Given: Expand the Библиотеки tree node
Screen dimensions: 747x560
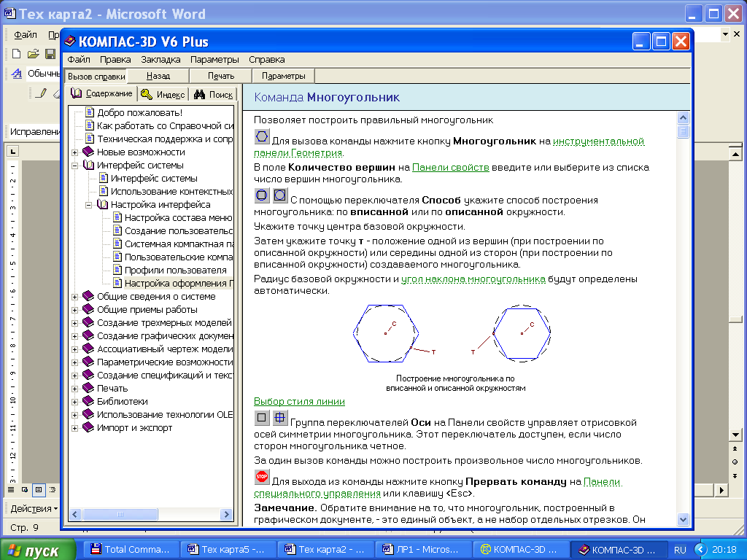Looking at the screenshot, I should (x=75, y=402).
